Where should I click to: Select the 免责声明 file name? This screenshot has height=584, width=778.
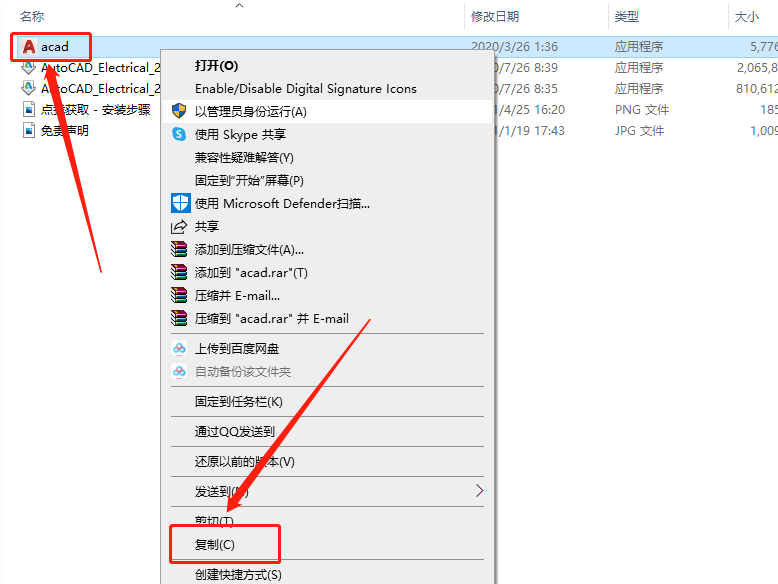[x=65, y=130]
